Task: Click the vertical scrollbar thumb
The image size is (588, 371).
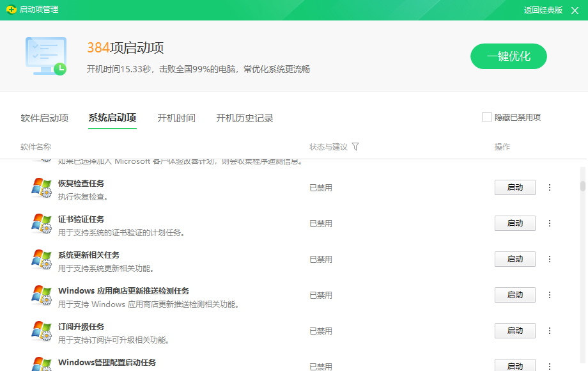Action: tap(582, 186)
